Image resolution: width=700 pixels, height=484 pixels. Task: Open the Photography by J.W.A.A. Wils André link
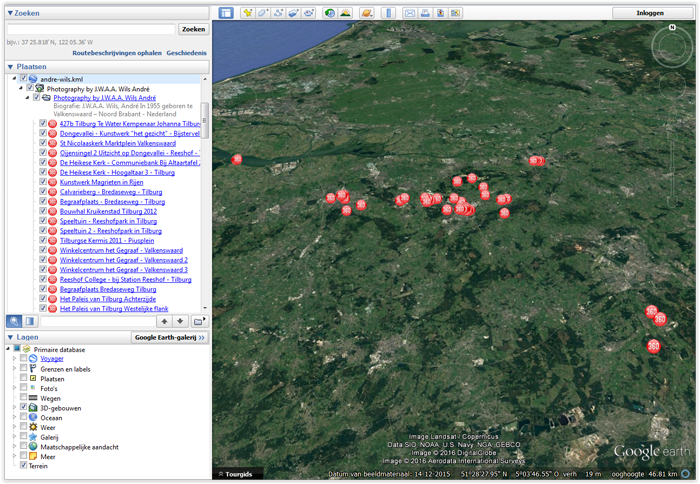104,98
